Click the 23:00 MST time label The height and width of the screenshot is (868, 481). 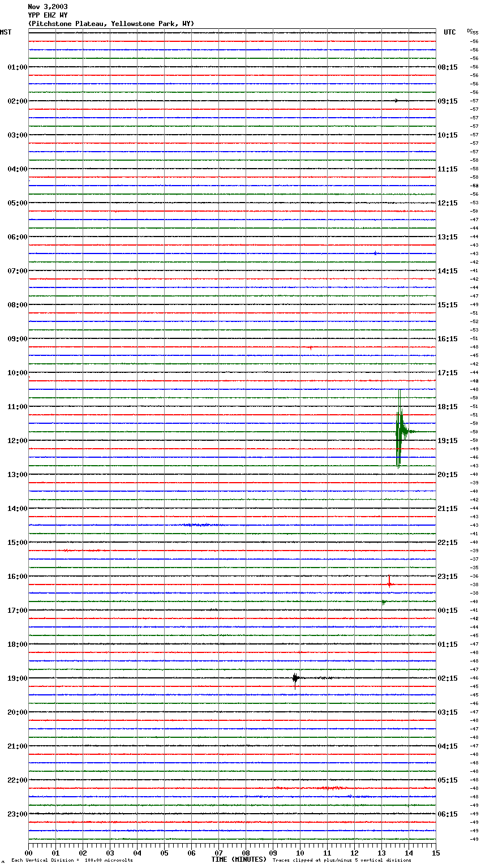18,814
